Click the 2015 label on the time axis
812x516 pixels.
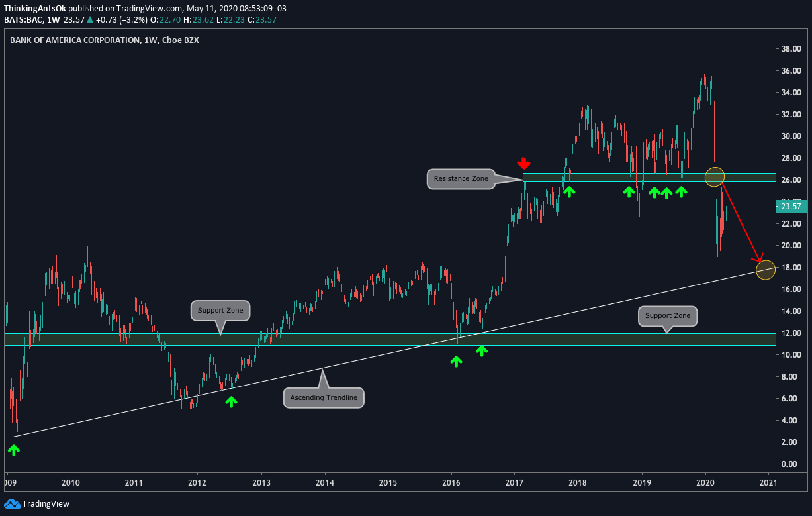[x=388, y=482]
